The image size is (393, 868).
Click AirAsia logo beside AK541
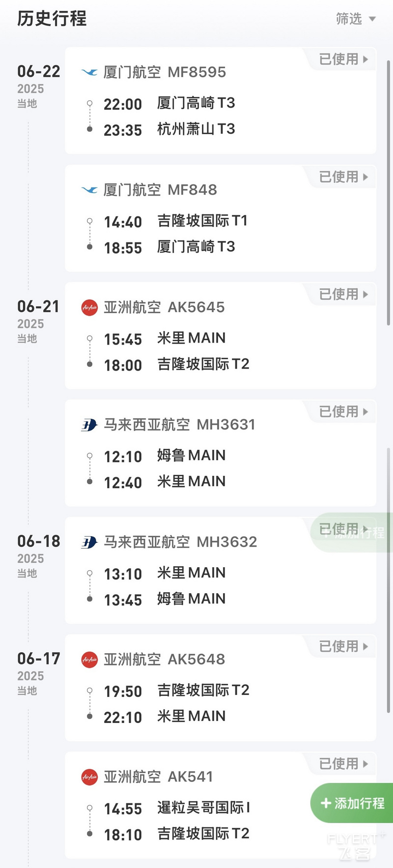point(89,777)
